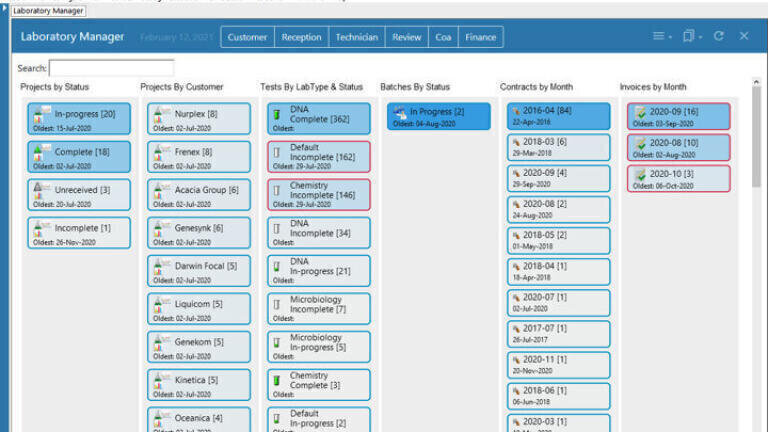The image size is (768, 432).
Task: Open the 2018-05 [2] contracts tile
Action: coord(559,240)
